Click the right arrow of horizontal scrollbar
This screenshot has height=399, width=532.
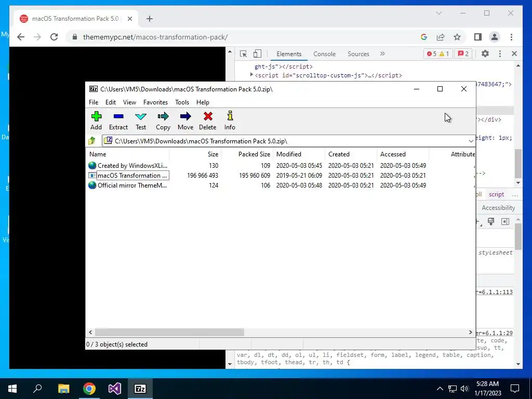(x=470, y=332)
